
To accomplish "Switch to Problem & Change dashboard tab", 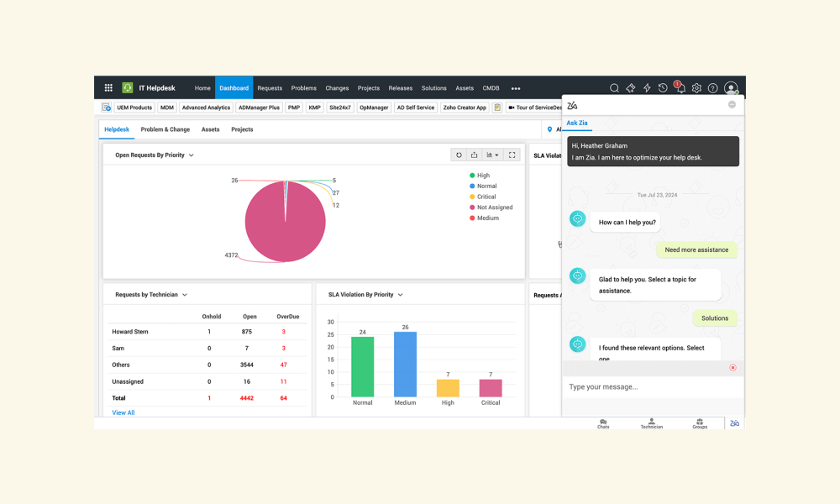I will tap(165, 129).
